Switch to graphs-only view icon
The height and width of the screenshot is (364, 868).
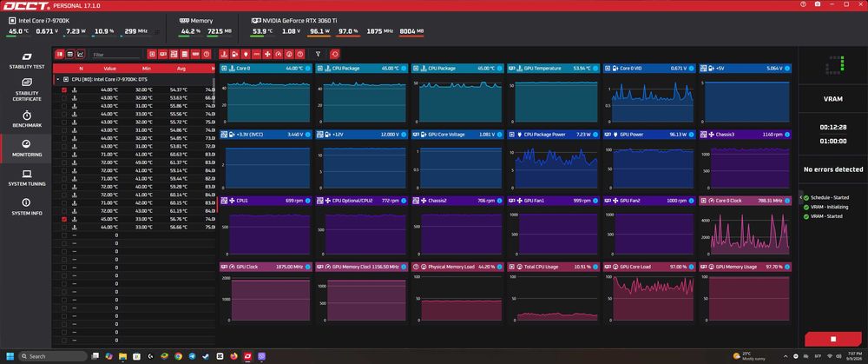tap(80, 54)
